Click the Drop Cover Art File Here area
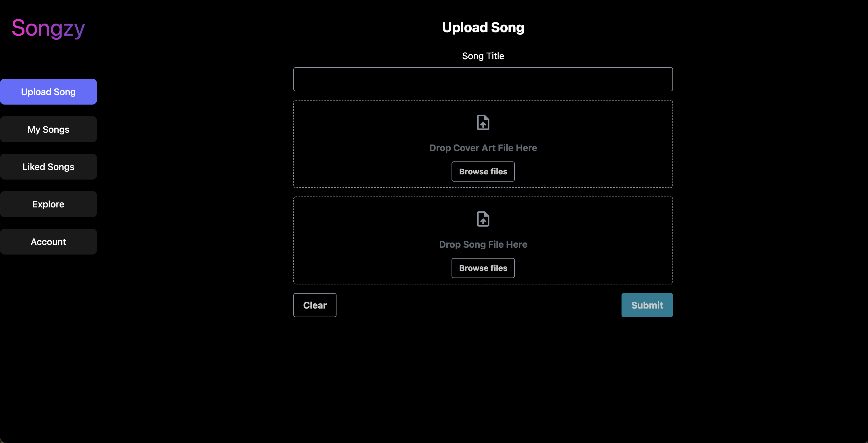 pyautogui.click(x=483, y=148)
